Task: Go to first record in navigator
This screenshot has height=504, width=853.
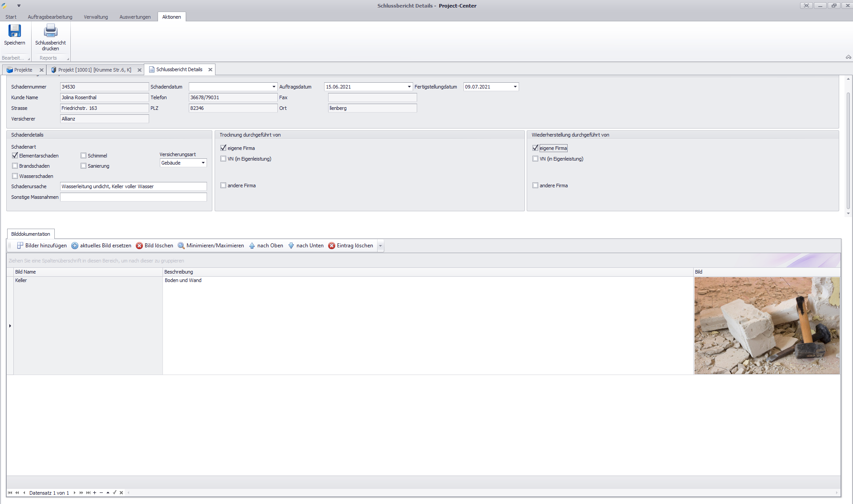Action: (x=10, y=492)
